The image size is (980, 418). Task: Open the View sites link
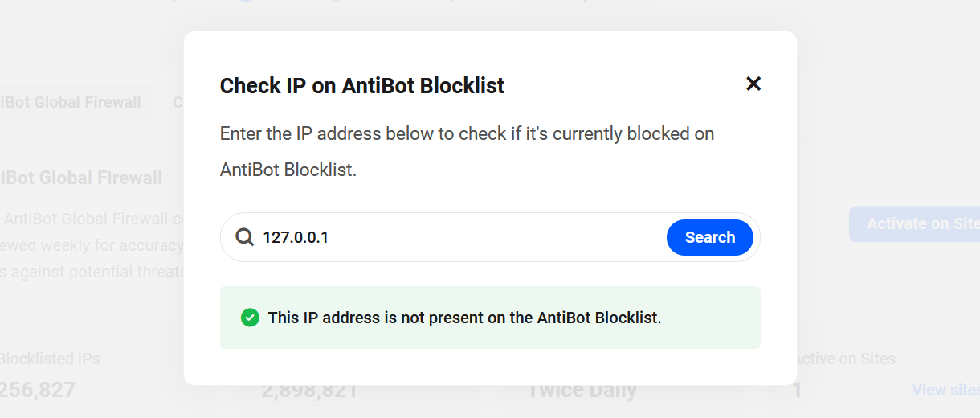(945, 390)
